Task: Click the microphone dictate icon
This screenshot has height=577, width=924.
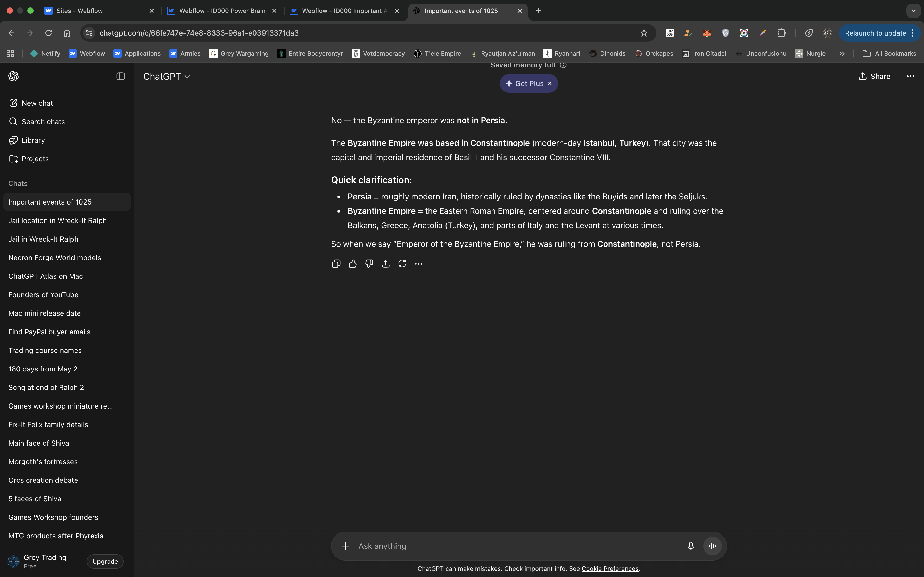Action: click(x=690, y=546)
